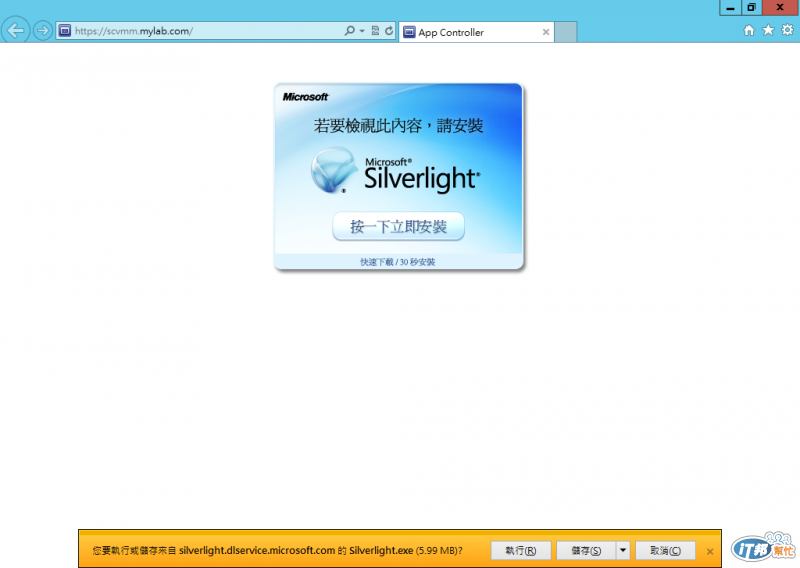800x568 pixels.
Task: Open a new blank tab
Action: pyautogui.click(x=566, y=32)
